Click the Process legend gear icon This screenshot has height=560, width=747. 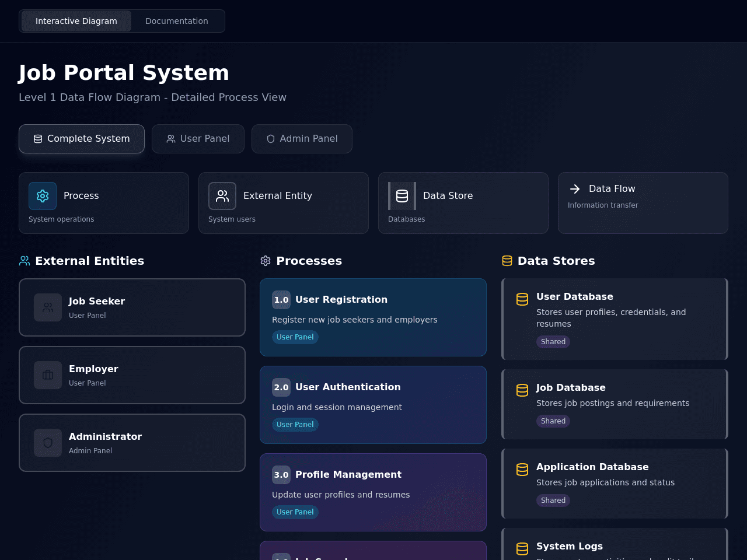pyautogui.click(x=43, y=196)
